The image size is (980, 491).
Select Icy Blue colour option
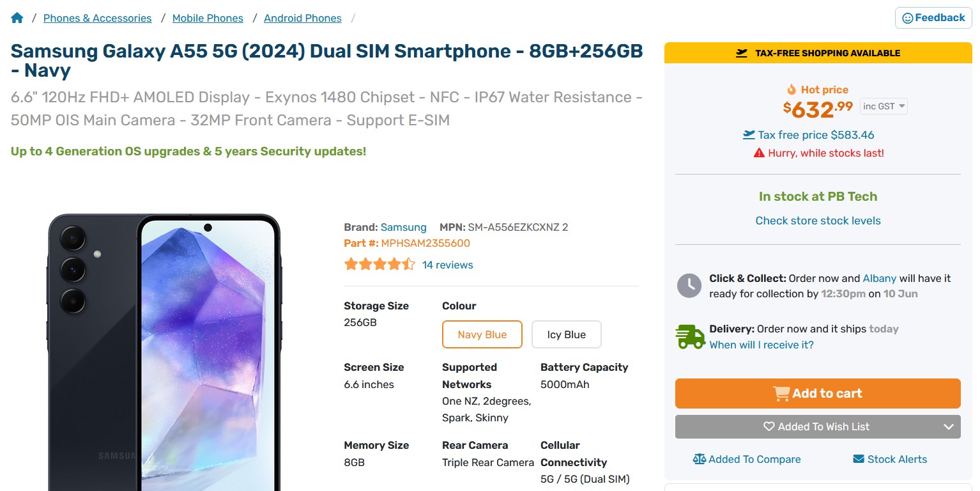coord(567,334)
